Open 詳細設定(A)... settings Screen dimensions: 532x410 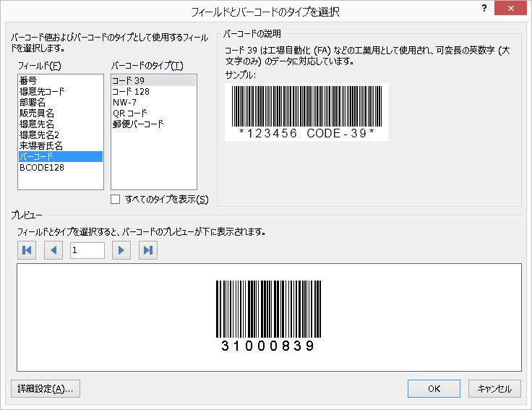(x=46, y=388)
